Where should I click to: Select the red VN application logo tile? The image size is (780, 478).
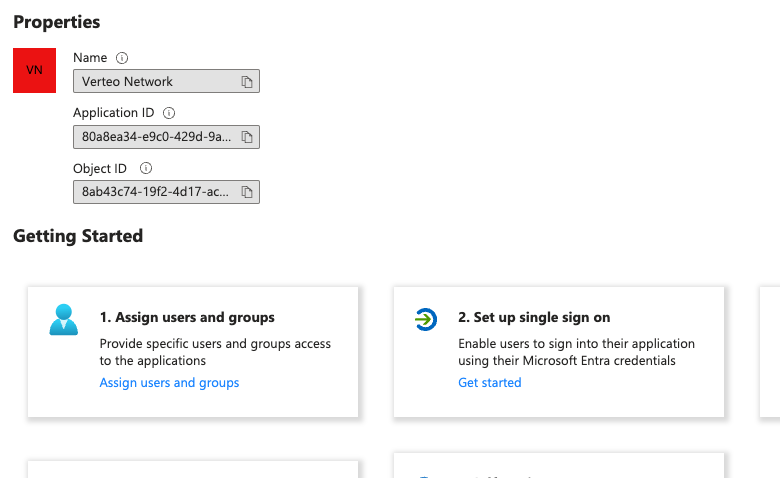(34, 71)
